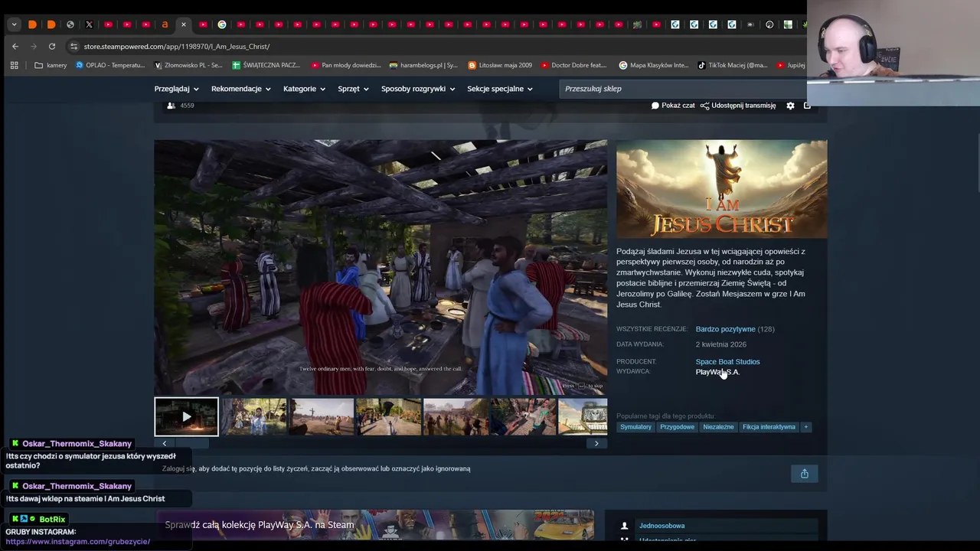Click the single-player person icon beside Jednoosobowa
The width and height of the screenshot is (980, 551).
(x=624, y=526)
